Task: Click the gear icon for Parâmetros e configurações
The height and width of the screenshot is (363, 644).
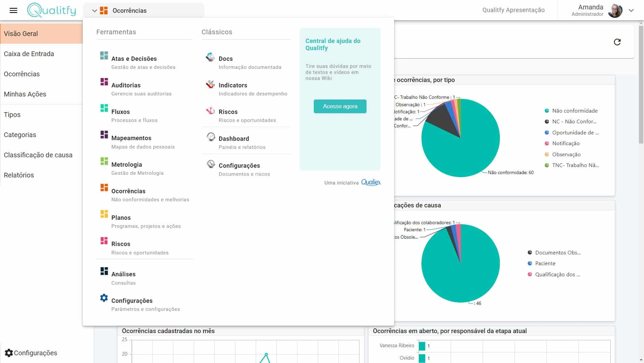Action: [104, 298]
